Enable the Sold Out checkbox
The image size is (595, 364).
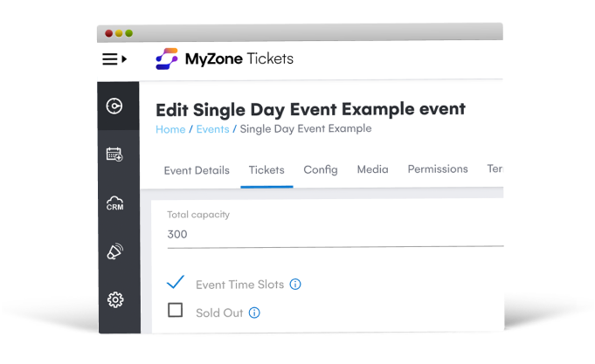point(176,310)
